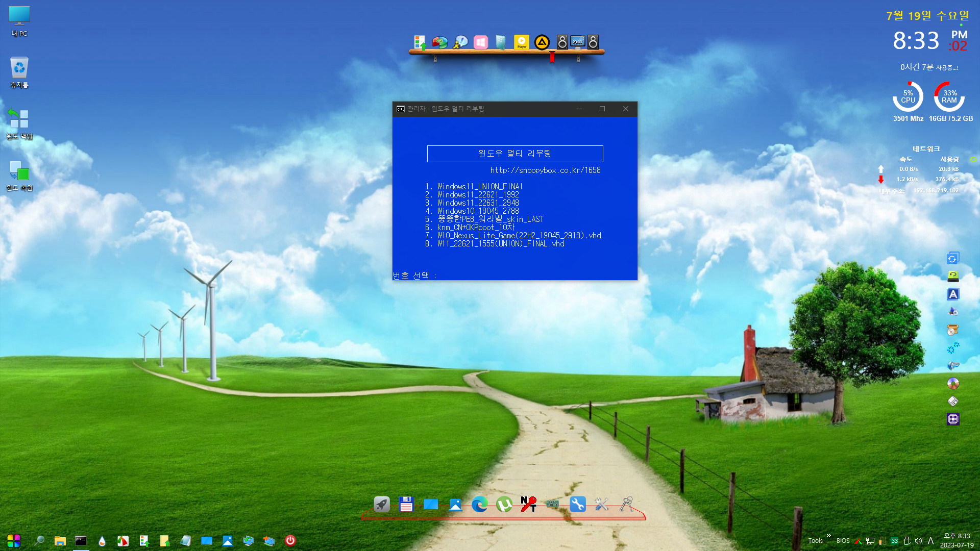
Task: Click the pink Windows logo icon on the shelf
Action: (481, 42)
